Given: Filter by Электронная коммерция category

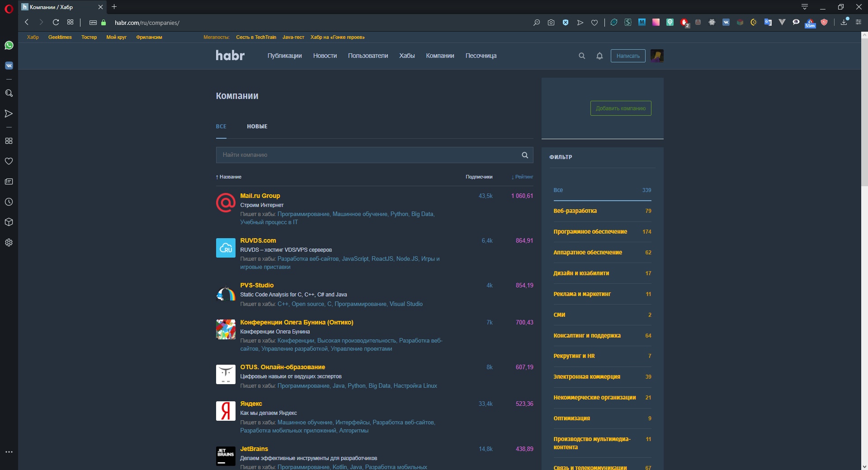Looking at the screenshot, I should [602, 377].
